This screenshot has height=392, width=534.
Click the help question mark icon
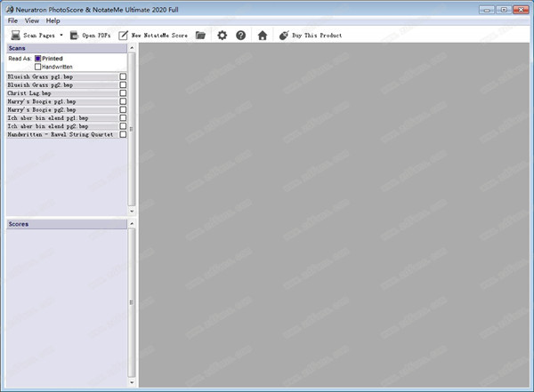(x=241, y=35)
